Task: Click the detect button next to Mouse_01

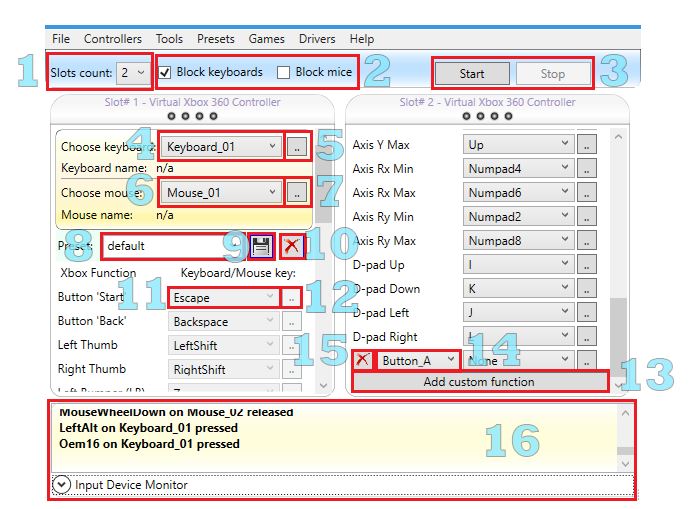Action: coord(296,192)
